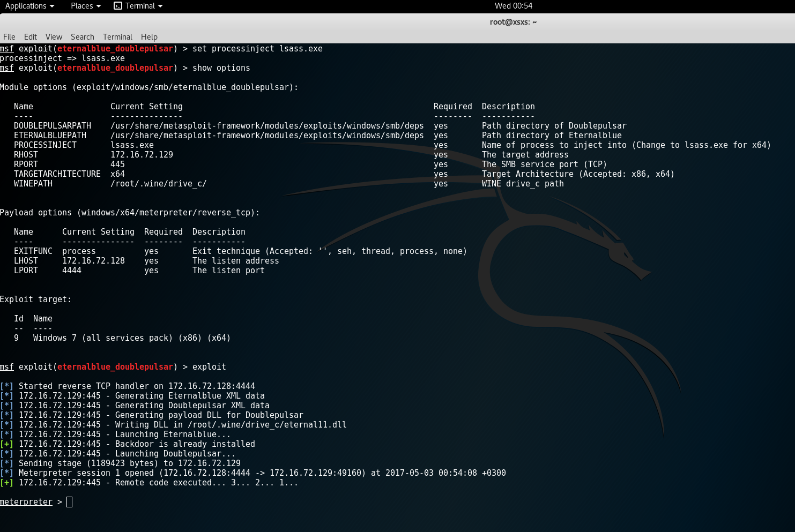Click the 'Meterpreter session 1 opened' line
The image size is (795, 532).
point(253,473)
